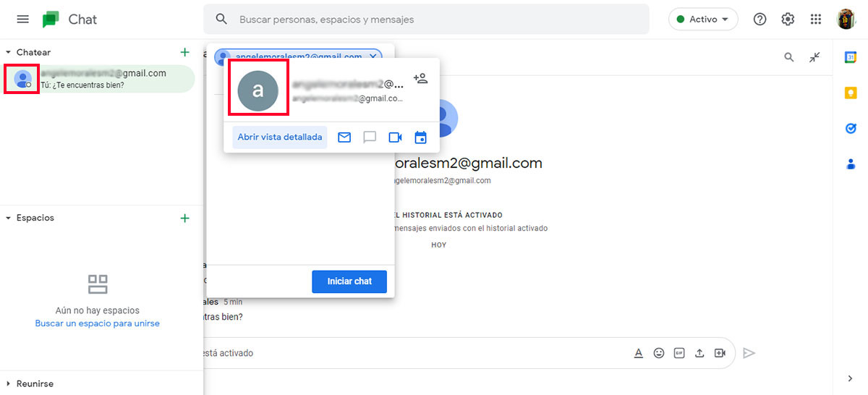Schedule event with the calendar icon

coord(420,137)
